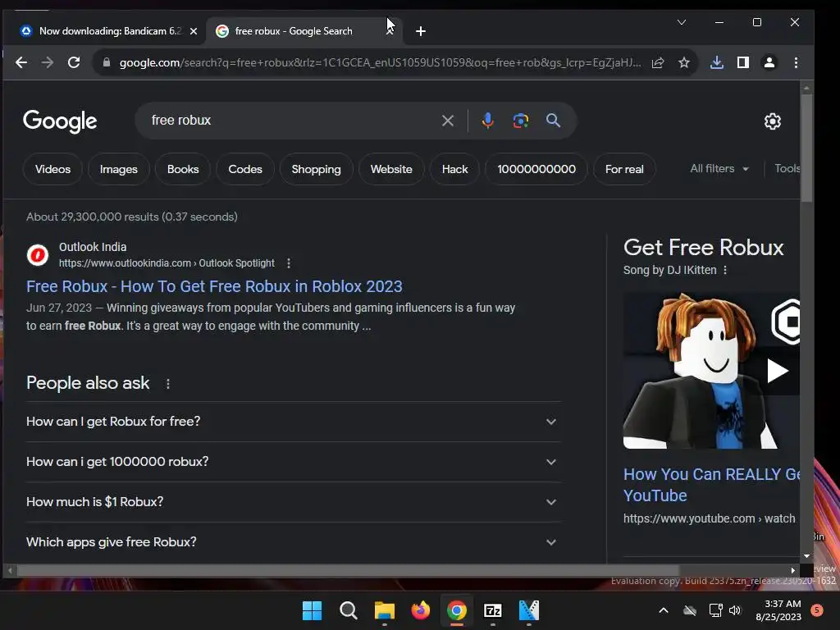Open taskbar Search
This screenshot has width=840, height=630.
pyautogui.click(x=348, y=610)
